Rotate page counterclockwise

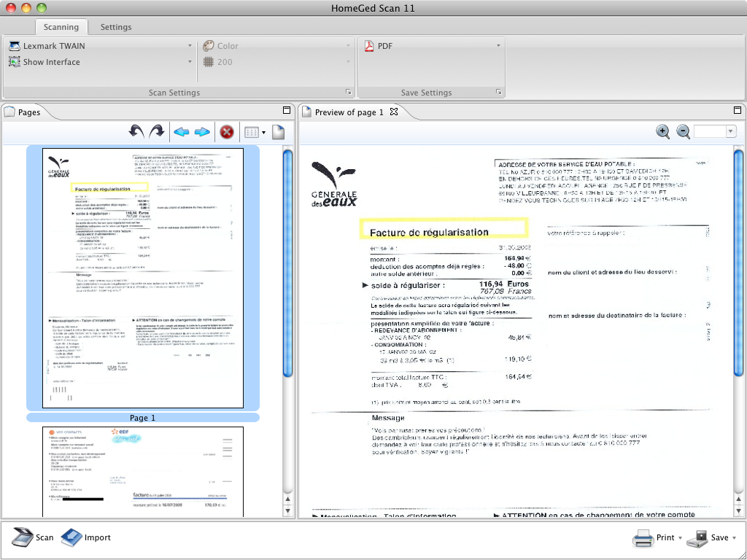[x=136, y=132]
